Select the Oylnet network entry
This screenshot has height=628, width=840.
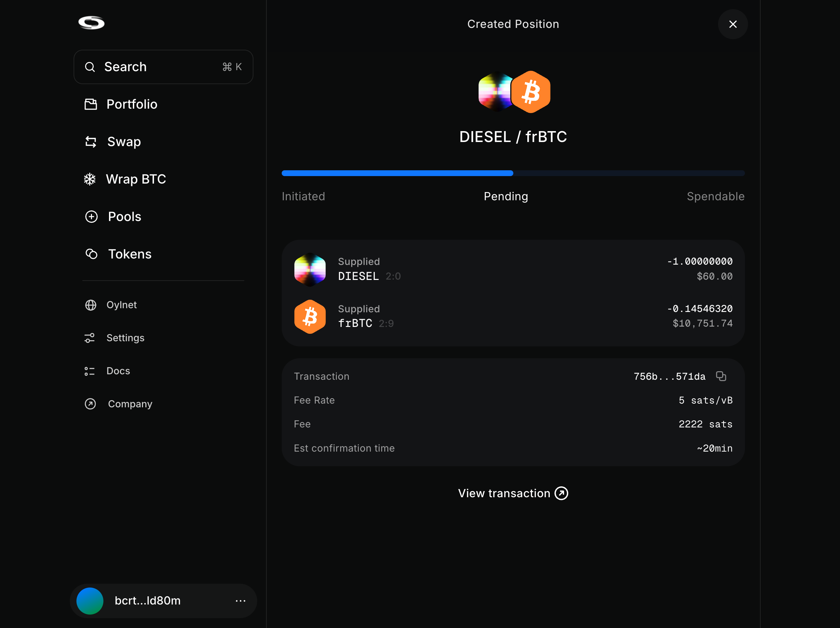point(121,305)
